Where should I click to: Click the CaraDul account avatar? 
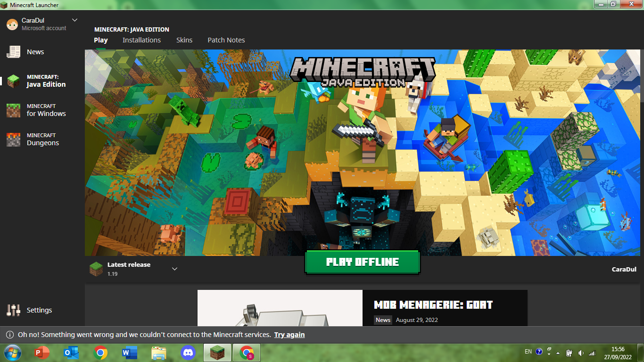[x=12, y=24]
